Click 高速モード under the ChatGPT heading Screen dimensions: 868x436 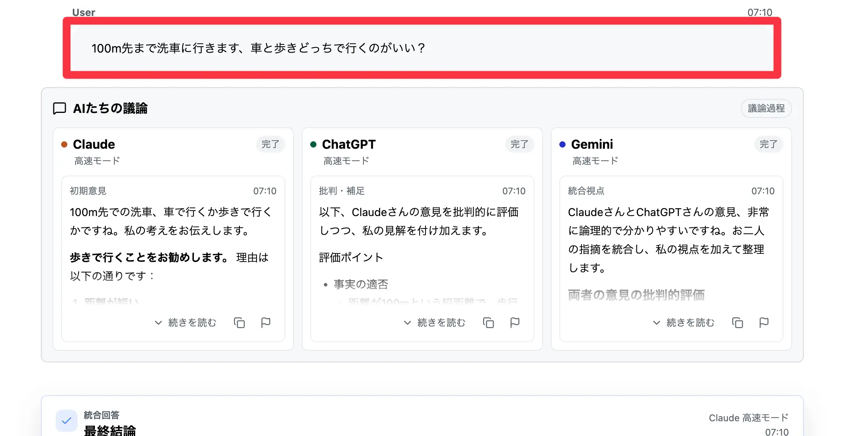point(346,161)
